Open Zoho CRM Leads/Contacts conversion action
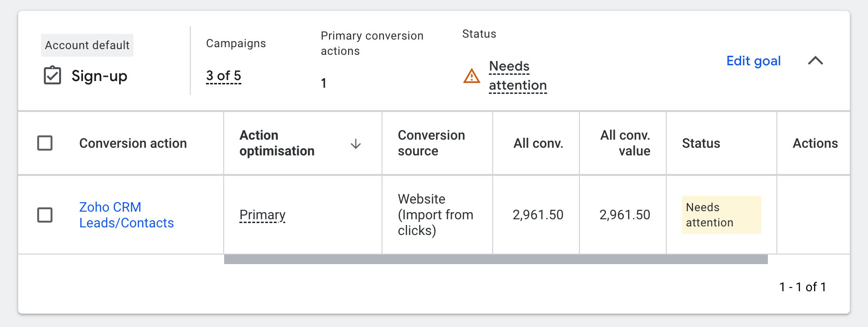868x327 pixels. [x=126, y=215]
